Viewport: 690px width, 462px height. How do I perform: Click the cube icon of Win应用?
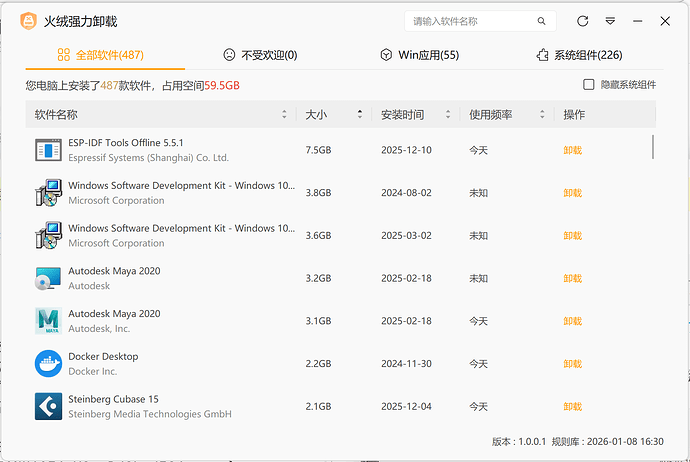point(386,55)
